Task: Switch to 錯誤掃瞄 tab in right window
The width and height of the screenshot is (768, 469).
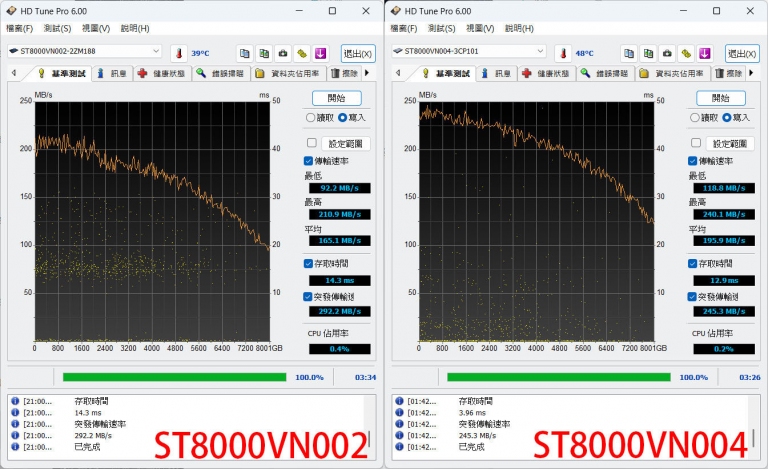Action: 605,73
